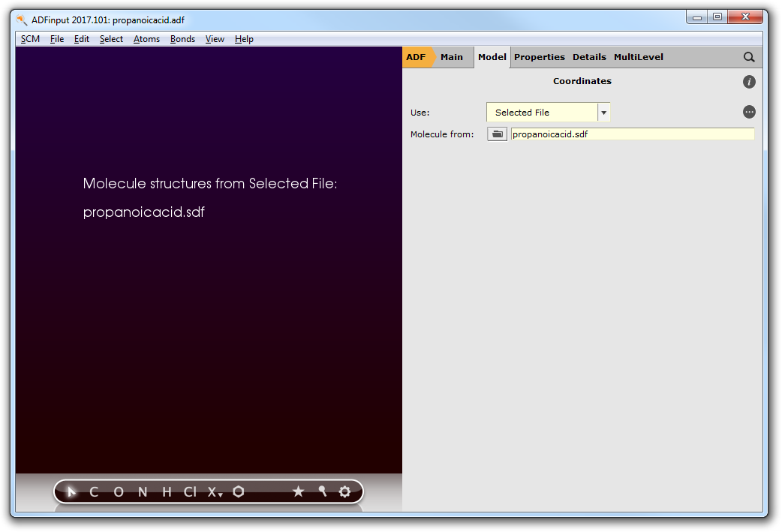Switch to the MultiLevel tab
Viewport: 782px width, 532px height.
(x=639, y=57)
